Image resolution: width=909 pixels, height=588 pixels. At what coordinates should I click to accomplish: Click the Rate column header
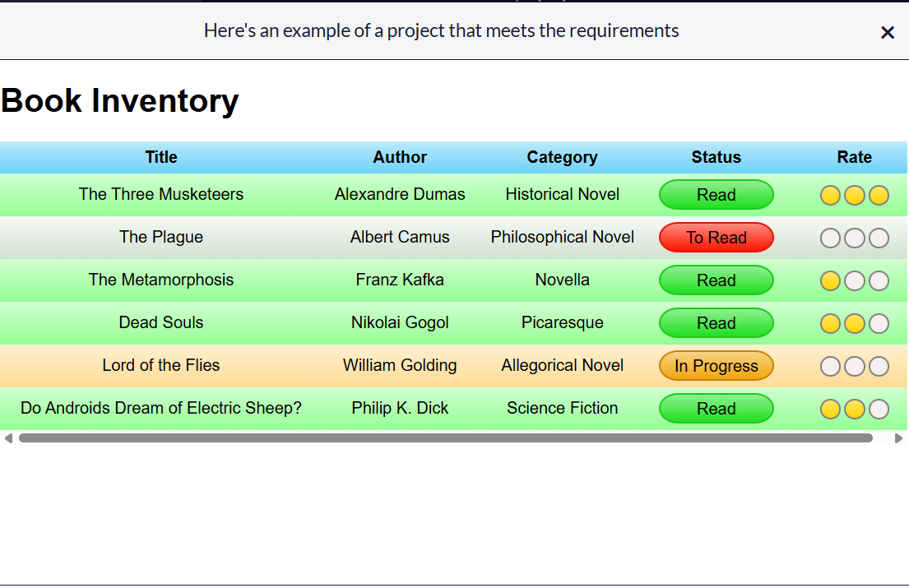click(x=854, y=157)
